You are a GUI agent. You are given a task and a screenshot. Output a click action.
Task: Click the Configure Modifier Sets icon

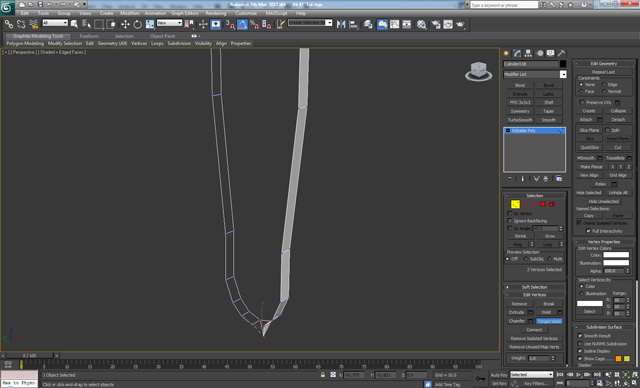(x=559, y=179)
